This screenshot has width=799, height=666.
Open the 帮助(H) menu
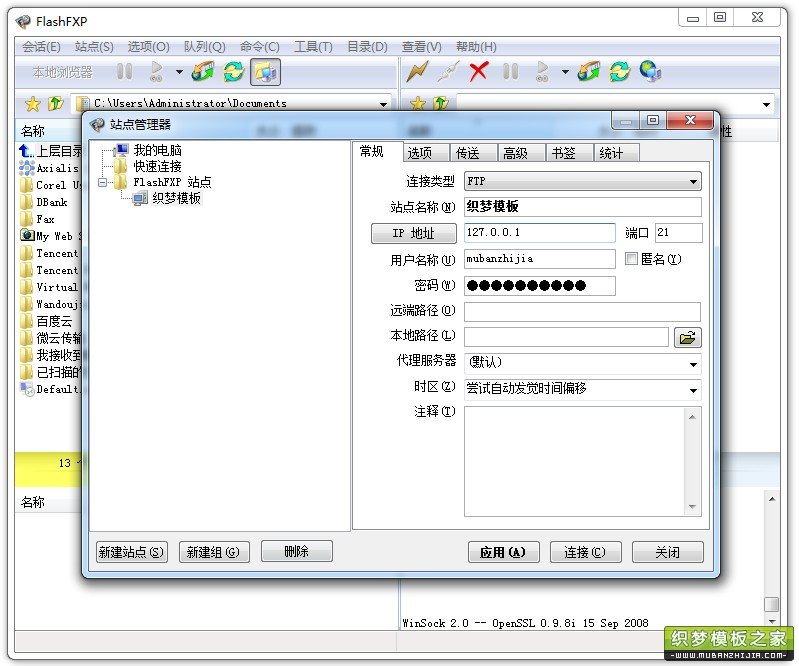pos(476,47)
